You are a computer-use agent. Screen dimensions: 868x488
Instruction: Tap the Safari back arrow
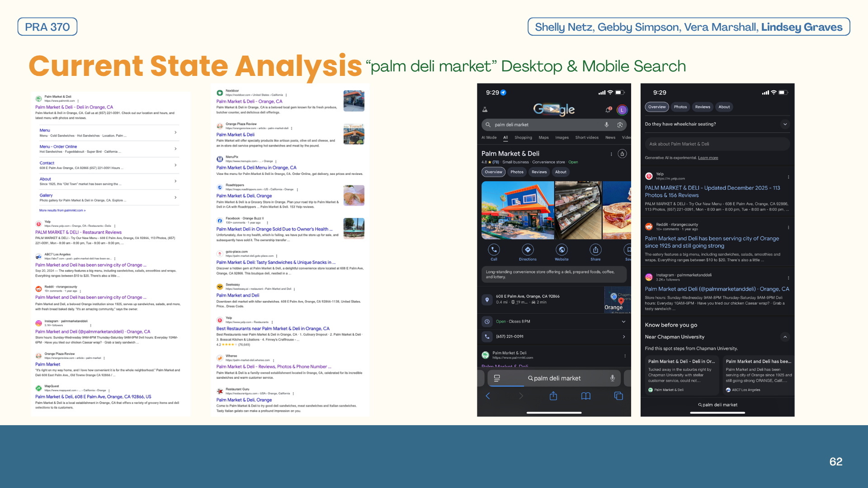click(x=488, y=396)
